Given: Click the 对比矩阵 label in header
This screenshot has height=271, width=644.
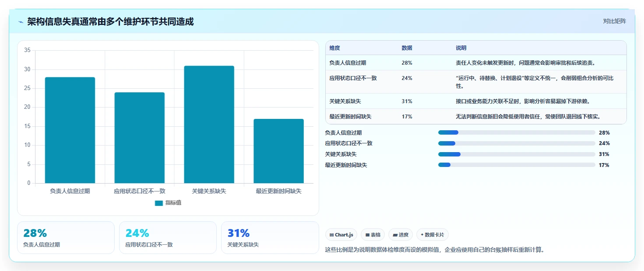Looking at the screenshot, I should pyautogui.click(x=614, y=21).
